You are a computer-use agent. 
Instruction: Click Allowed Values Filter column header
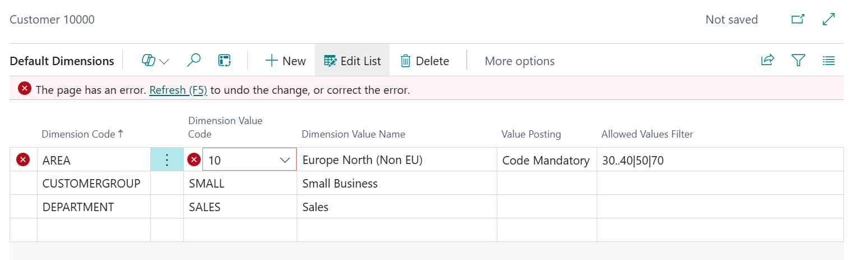(x=647, y=134)
